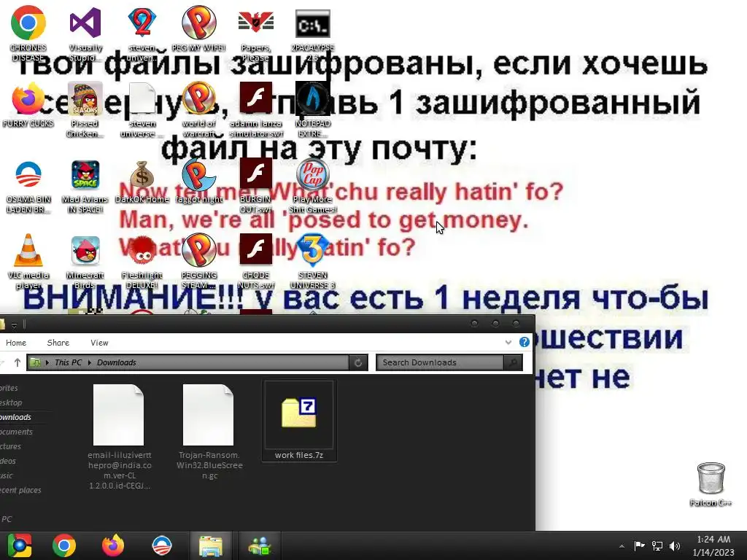
Task: Open the Recycle Bin labeled Falcon C++
Action: tap(711, 478)
